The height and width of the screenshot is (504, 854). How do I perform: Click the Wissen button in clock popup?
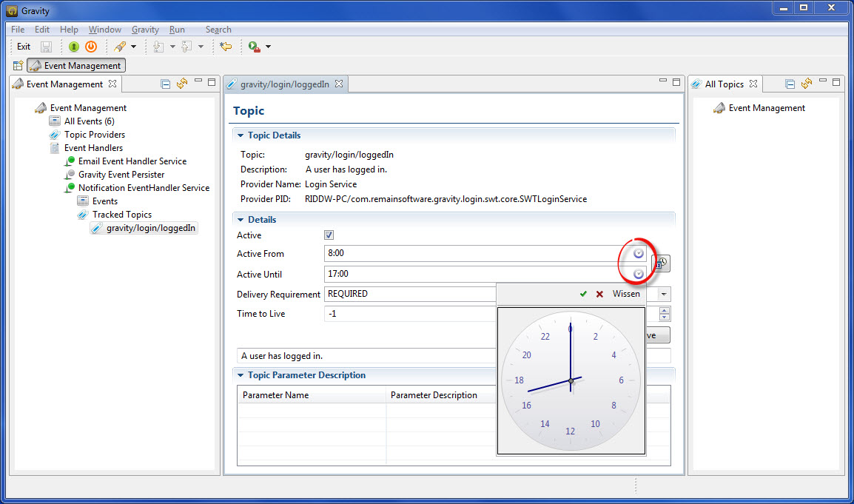[626, 294]
